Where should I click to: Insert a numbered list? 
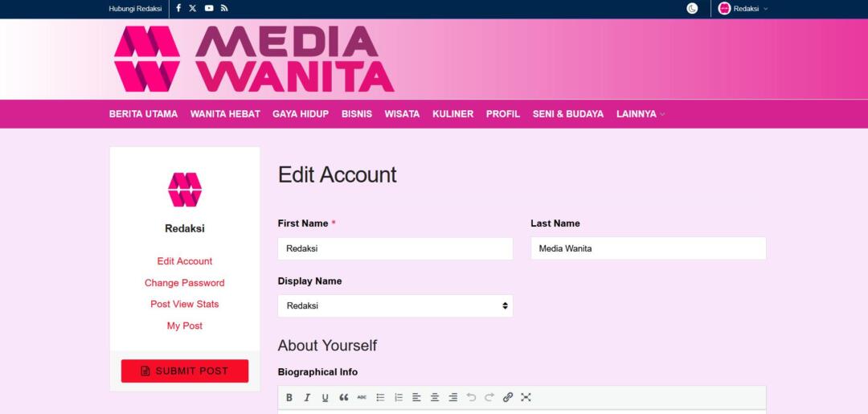pyautogui.click(x=399, y=397)
